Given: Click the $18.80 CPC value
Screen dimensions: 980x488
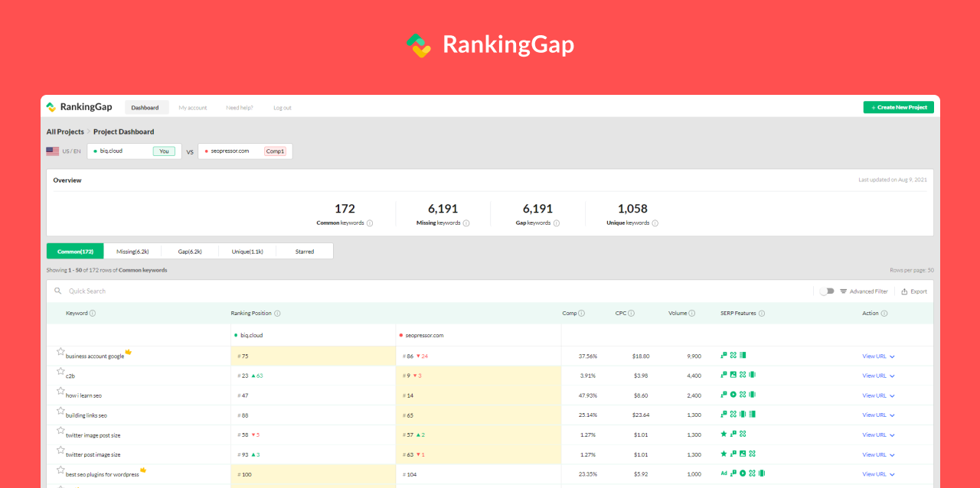Looking at the screenshot, I should (641, 356).
